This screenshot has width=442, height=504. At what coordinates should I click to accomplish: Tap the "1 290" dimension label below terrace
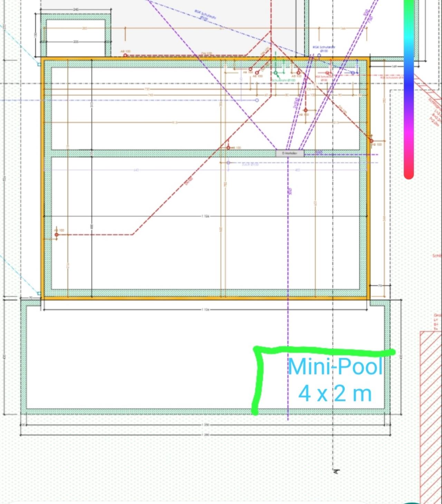tap(205, 435)
